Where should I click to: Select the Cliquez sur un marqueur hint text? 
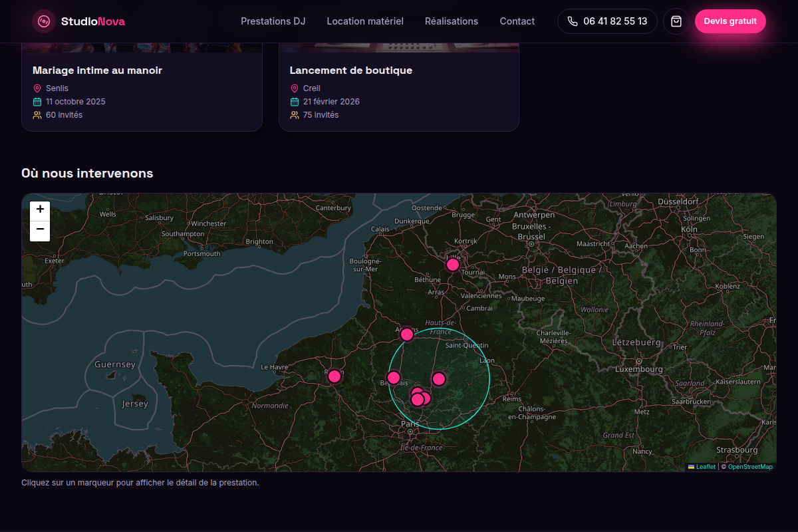[x=140, y=483]
